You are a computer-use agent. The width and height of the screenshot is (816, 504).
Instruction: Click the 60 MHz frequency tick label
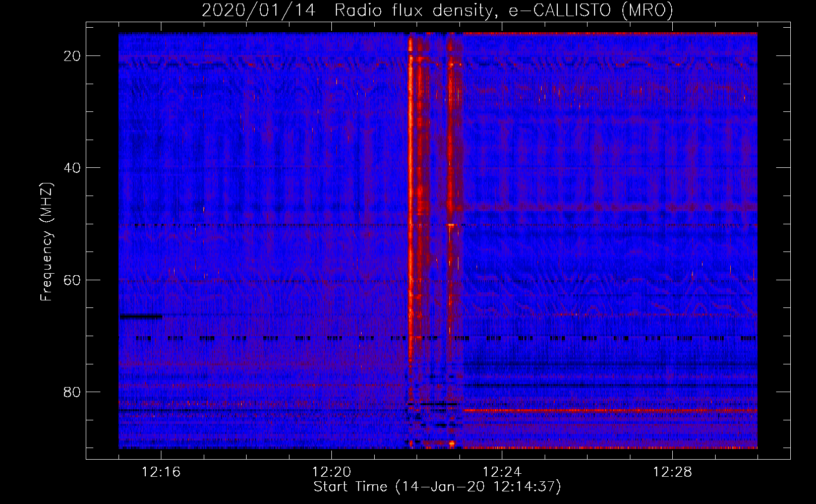coord(72,280)
